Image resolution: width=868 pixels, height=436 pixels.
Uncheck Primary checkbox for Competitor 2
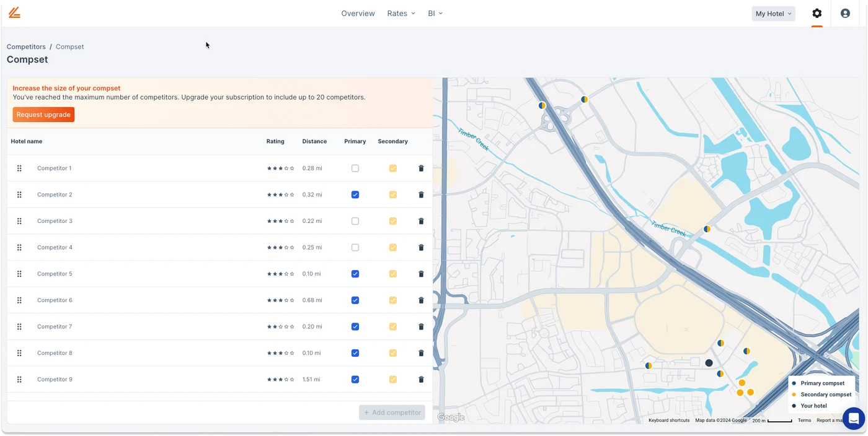355,194
